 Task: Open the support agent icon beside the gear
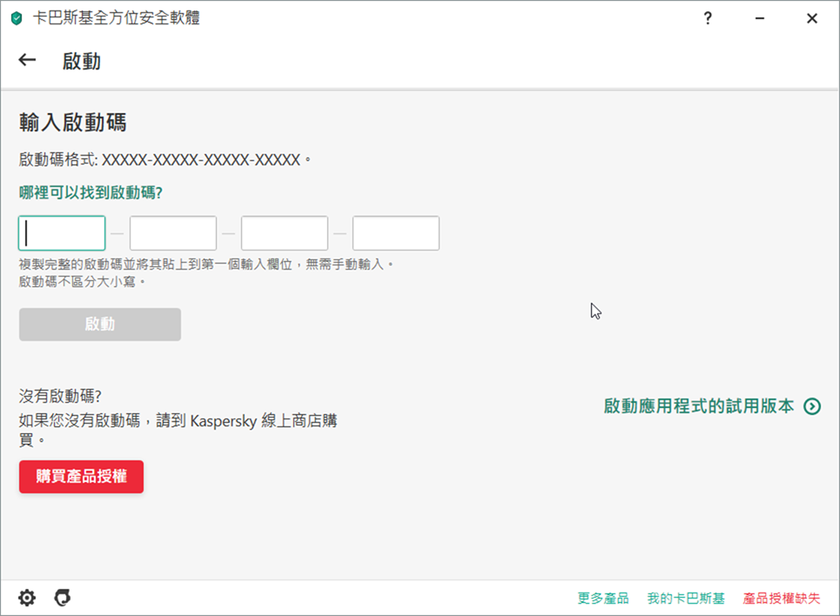(x=62, y=598)
